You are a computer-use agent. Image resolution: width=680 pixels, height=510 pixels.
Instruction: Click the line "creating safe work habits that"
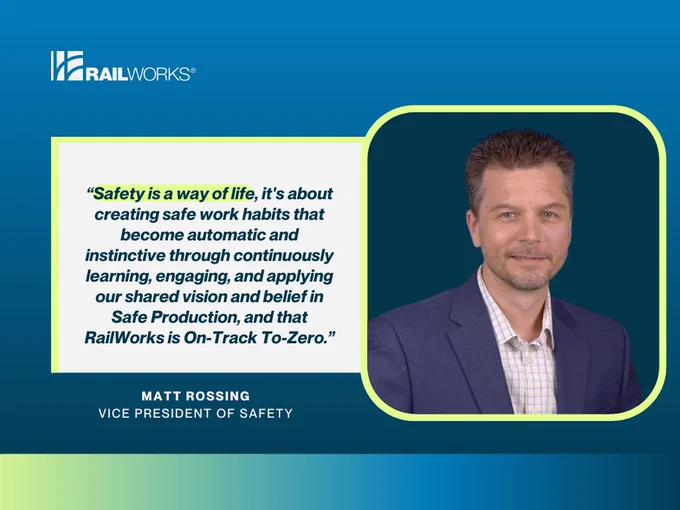[x=209, y=214]
